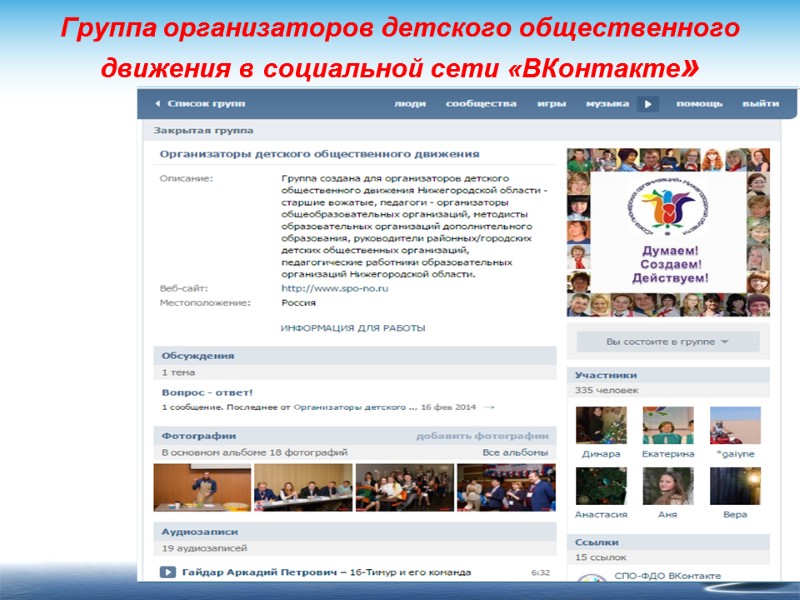Open the Обсуждения section header
The height and width of the screenshot is (600, 800).
pyautogui.click(x=355, y=356)
